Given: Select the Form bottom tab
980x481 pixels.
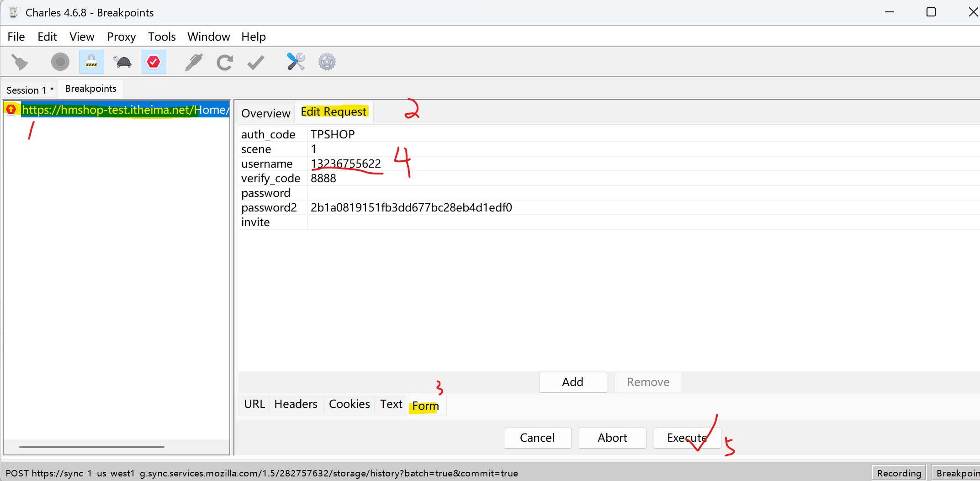Looking at the screenshot, I should click(425, 406).
